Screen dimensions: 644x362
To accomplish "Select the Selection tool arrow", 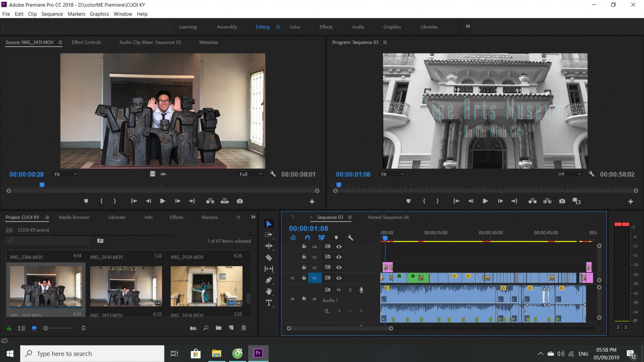I will click(269, 224).
